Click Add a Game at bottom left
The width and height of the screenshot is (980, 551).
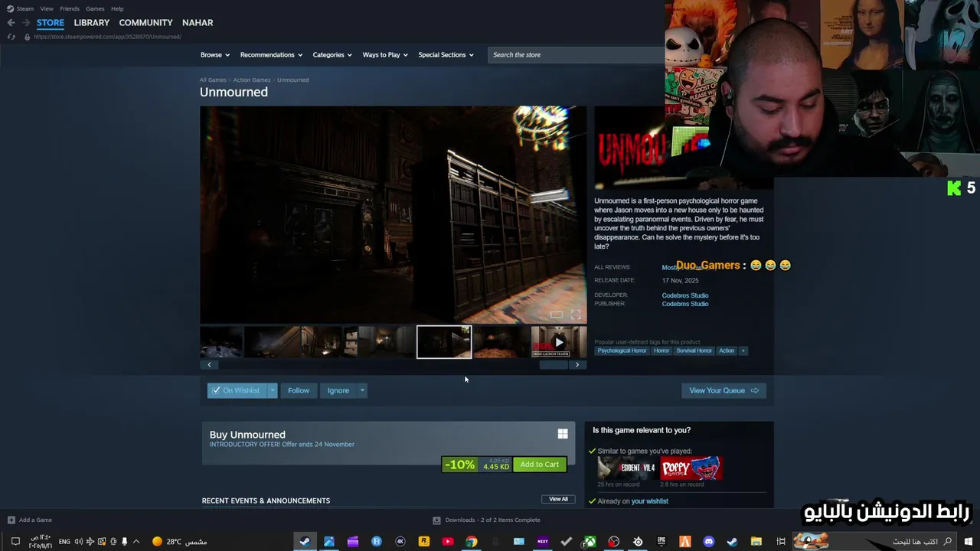30,520
